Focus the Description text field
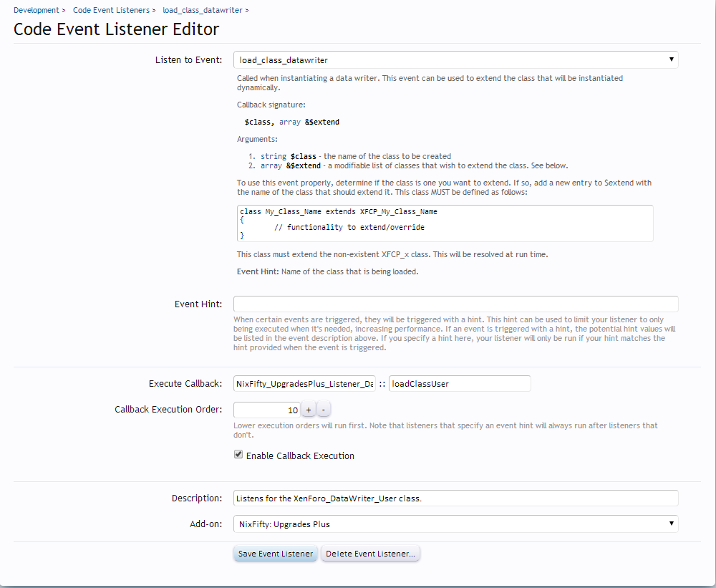716x588 pixels. point(455,498)
